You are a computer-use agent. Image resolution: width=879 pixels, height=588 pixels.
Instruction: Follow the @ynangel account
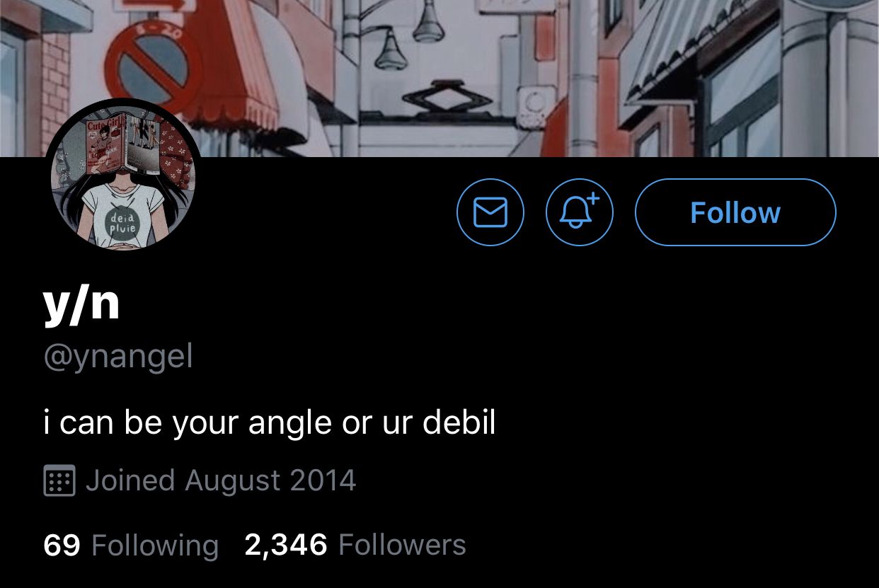pos(735,212)
